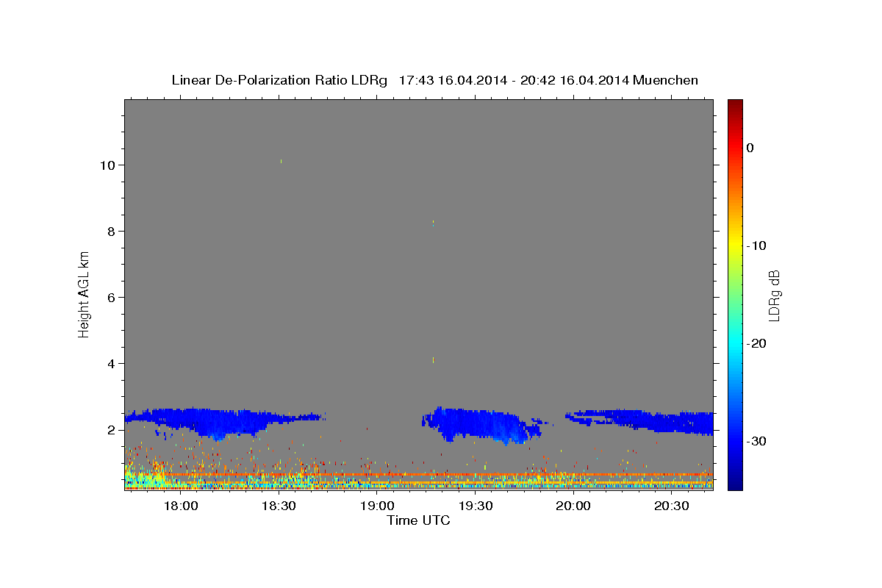
Task: Click the Time UTC axis label
Action: pyautogui.click(x=418, y=520)
